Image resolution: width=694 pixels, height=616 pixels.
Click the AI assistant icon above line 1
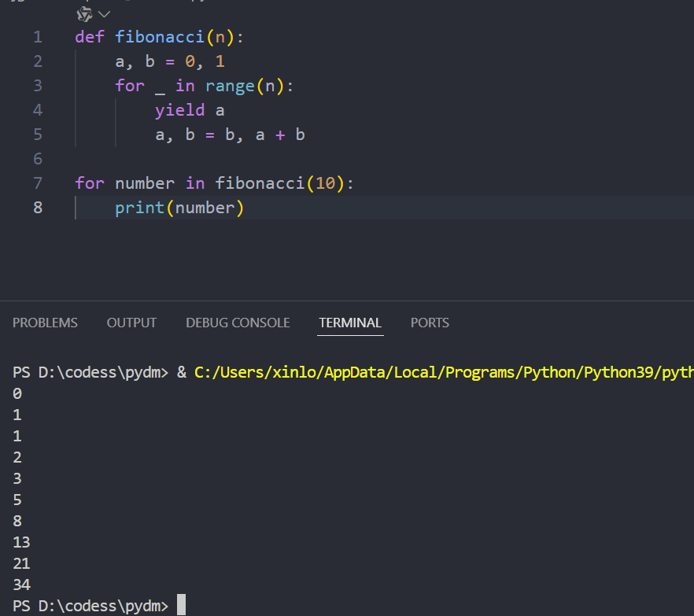(x=84, y=15)
